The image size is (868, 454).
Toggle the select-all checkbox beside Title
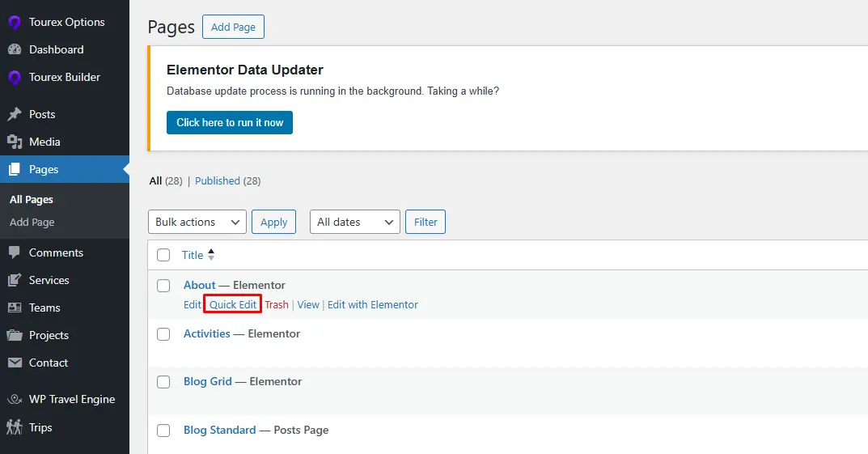163,255
